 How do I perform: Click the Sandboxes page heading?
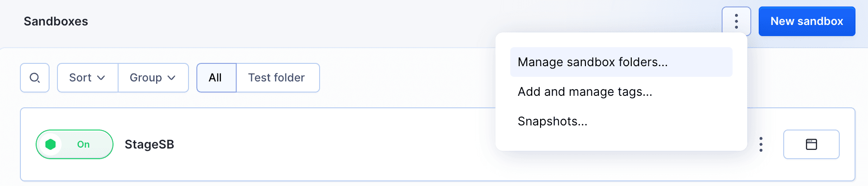click(56, 21)
